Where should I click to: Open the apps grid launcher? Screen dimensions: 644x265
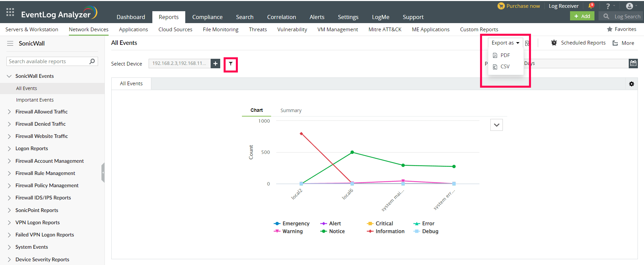(10, 13)
